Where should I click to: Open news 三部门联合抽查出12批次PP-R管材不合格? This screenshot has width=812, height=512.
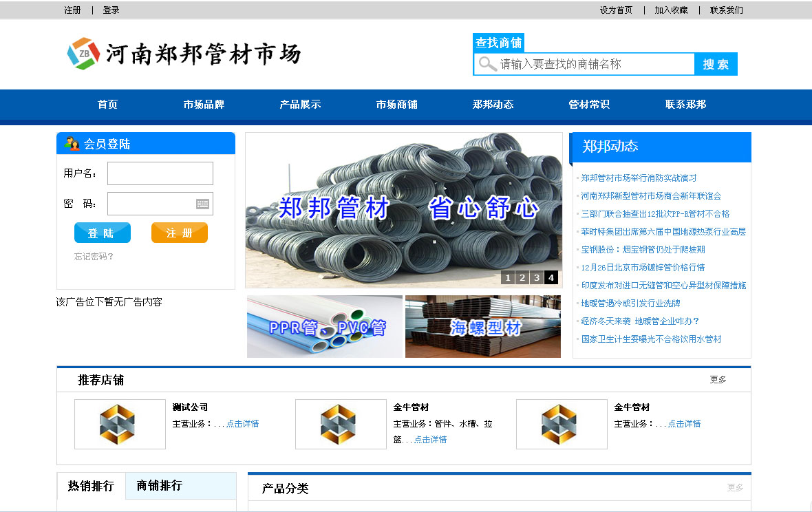tap(655, 214)
